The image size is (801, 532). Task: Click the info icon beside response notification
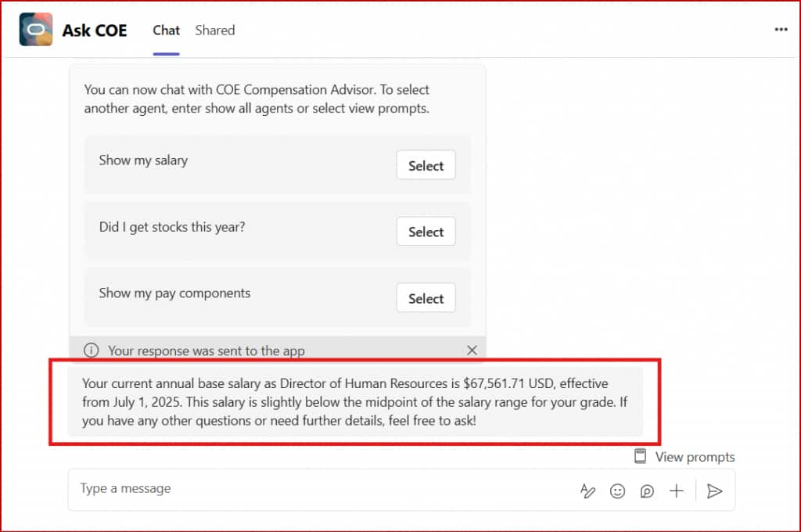coord(92,350)
